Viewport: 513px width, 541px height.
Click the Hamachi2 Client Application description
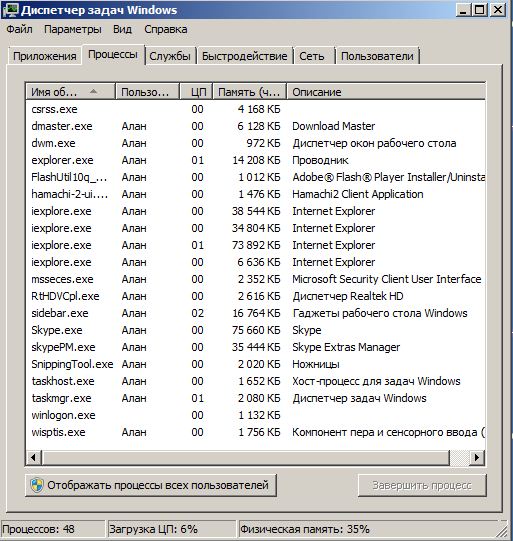[x=357, y=194]
